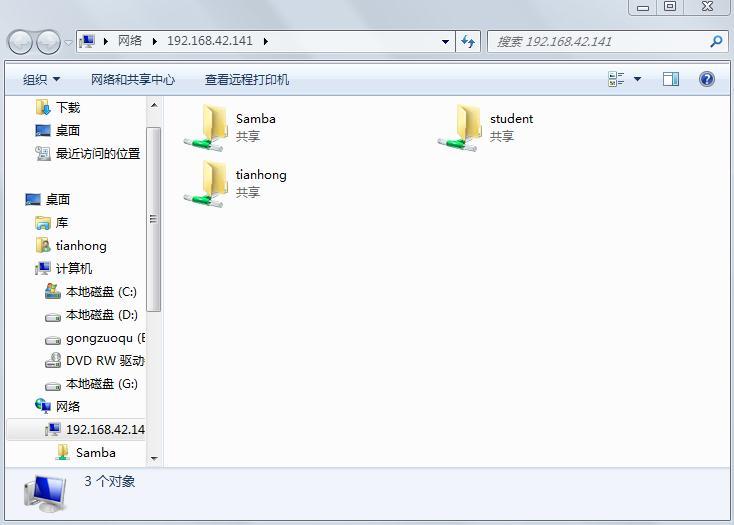Image resolution: width=734 pixels, height=525 pixels.
Task: Change view with the view mode icon
Action: tap(616, 79)
